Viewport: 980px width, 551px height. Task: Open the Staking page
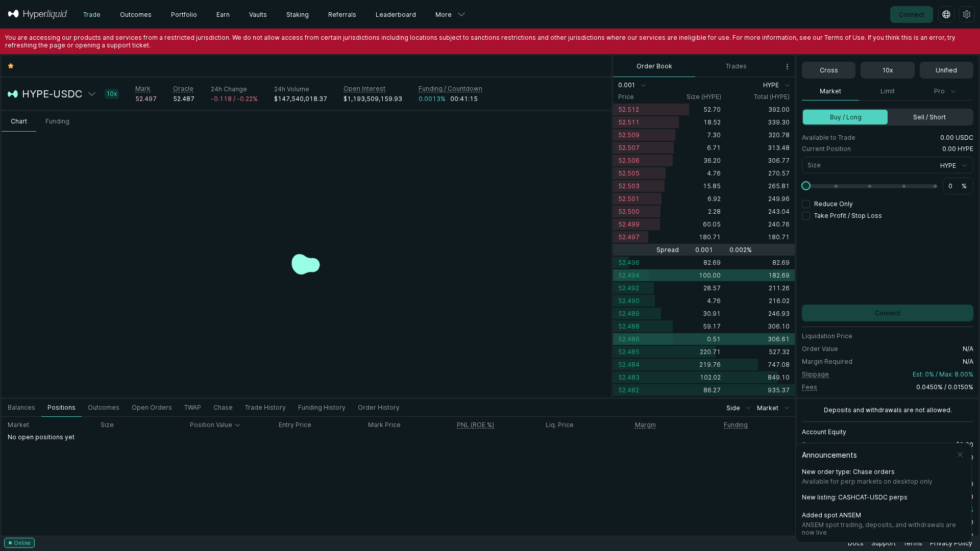click(298, 15)
